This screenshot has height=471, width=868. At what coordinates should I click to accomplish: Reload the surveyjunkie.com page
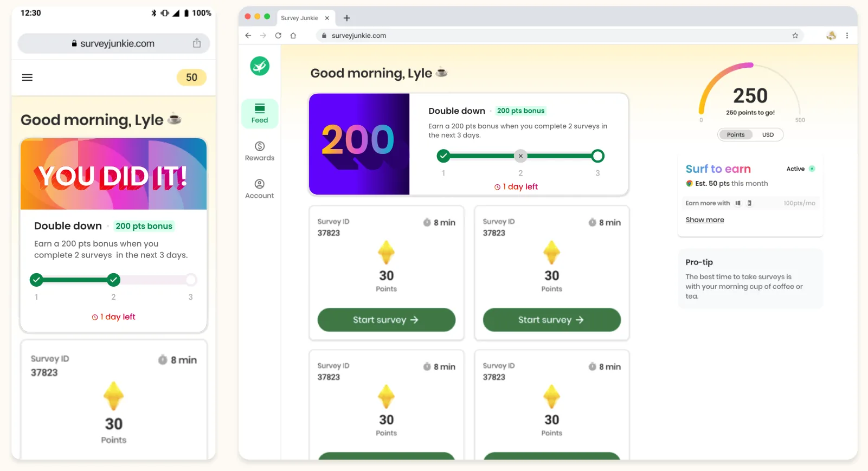(x=278, y=36)
